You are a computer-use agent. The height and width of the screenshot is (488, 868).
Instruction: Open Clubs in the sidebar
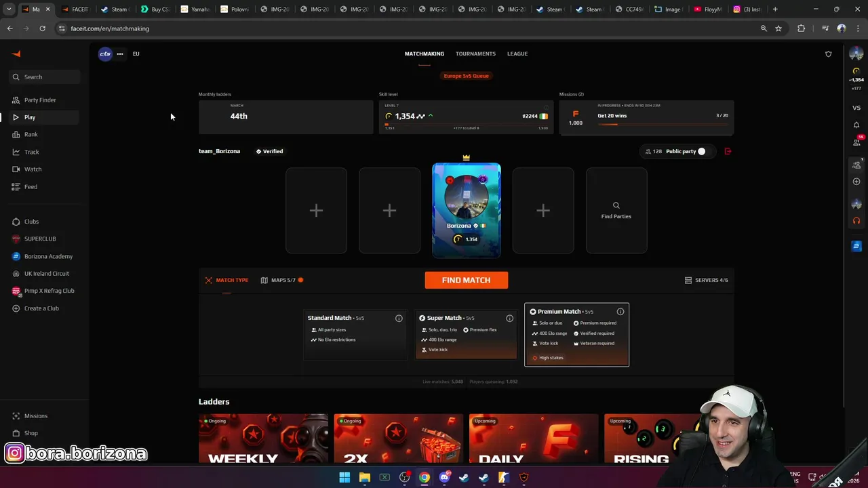click(31, 222)
